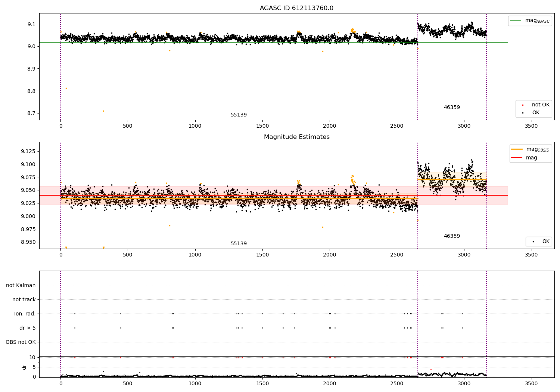
Task: Click the green line swatch in top legend
Action: coord(516,21)
